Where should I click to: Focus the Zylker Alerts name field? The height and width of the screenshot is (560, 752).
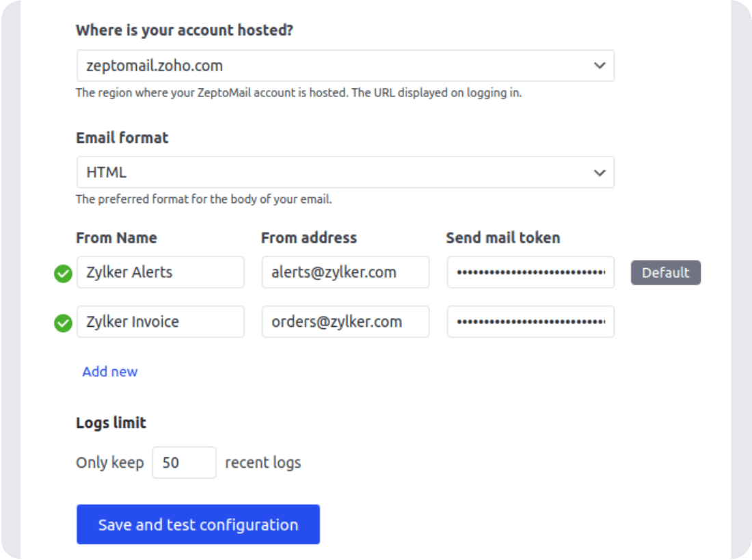tap(161, 273)
